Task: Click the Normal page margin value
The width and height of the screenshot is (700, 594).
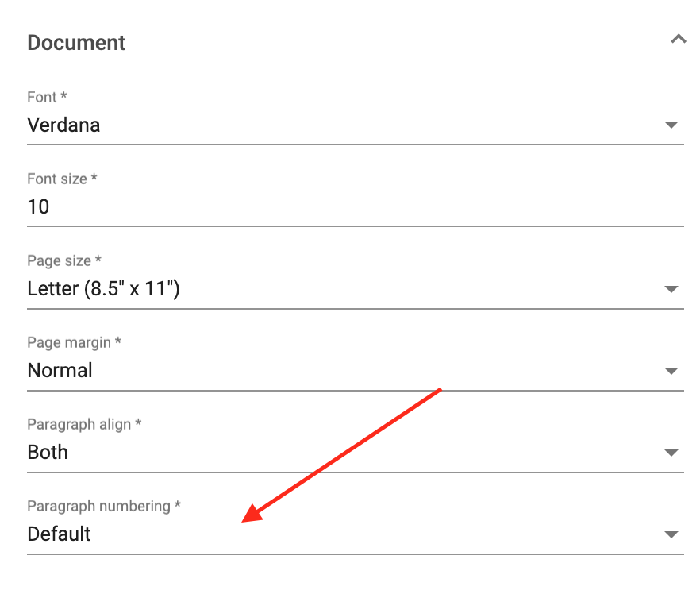Action: (x=60, y=370)
